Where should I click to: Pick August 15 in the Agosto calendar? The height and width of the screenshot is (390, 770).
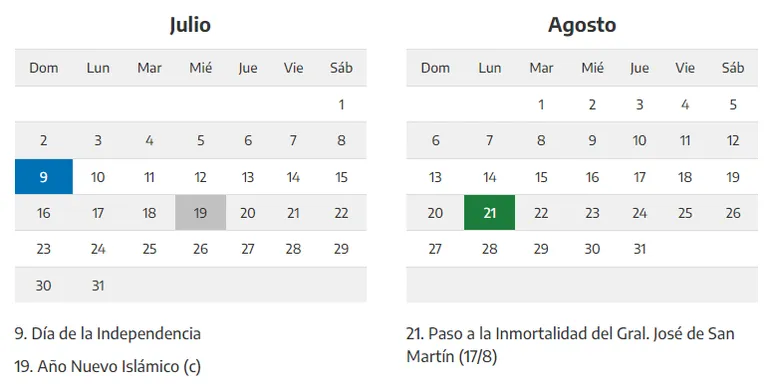pyautogui.click(x=541, y=177)
